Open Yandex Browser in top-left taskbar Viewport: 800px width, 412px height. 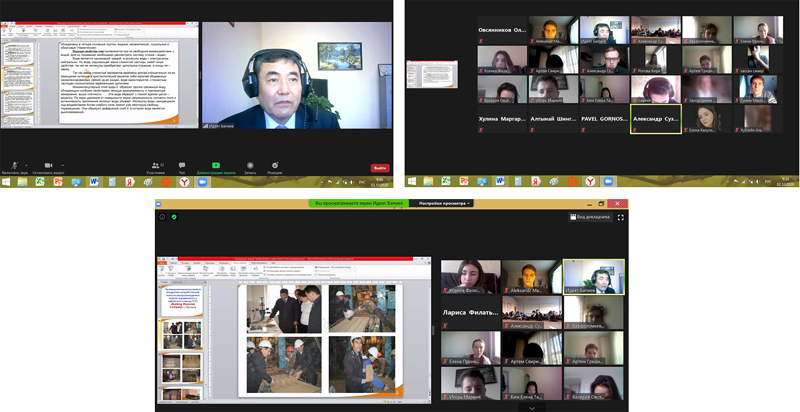point(184,182)
